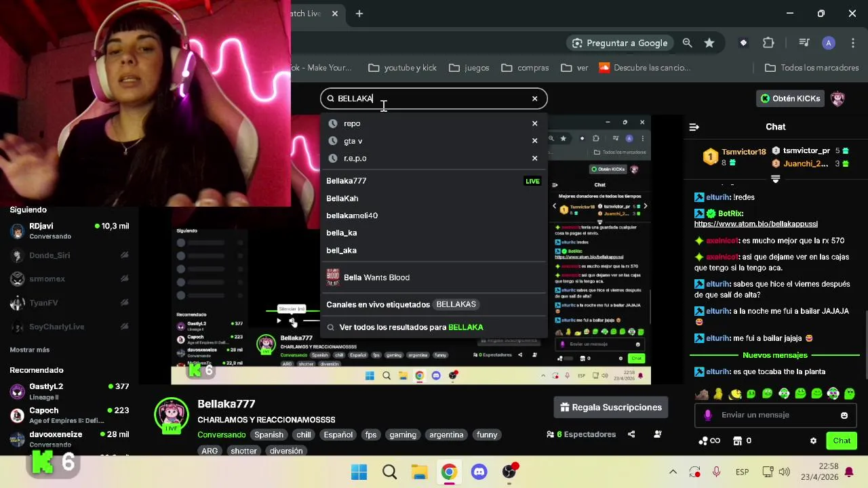The width and height of the screenshot is (868, 488).
Task: Click the purple microphone icon in chat input
Action: point(708,415)
